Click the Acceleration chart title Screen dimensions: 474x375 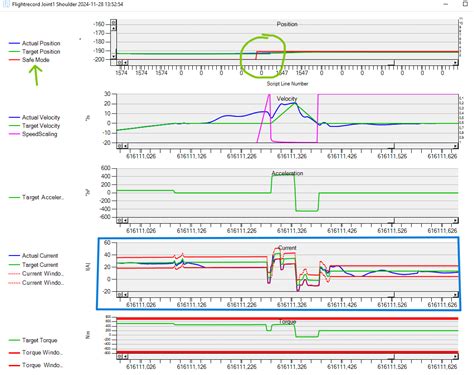pyautogui.click(x=287, y=173)
